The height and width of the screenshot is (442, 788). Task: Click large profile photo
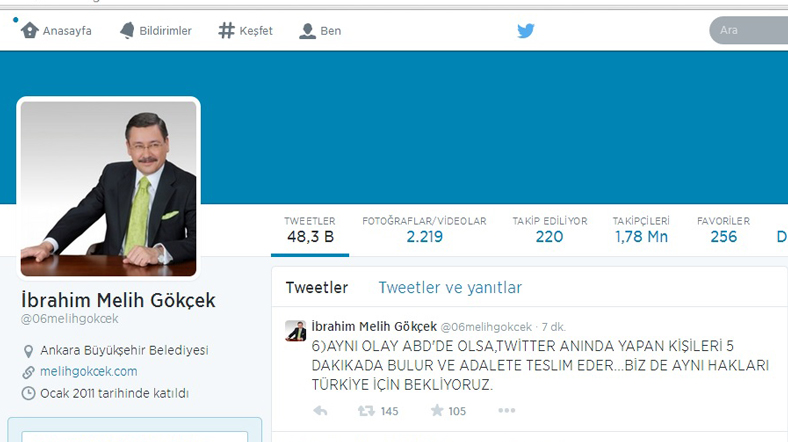pos(109,188)
